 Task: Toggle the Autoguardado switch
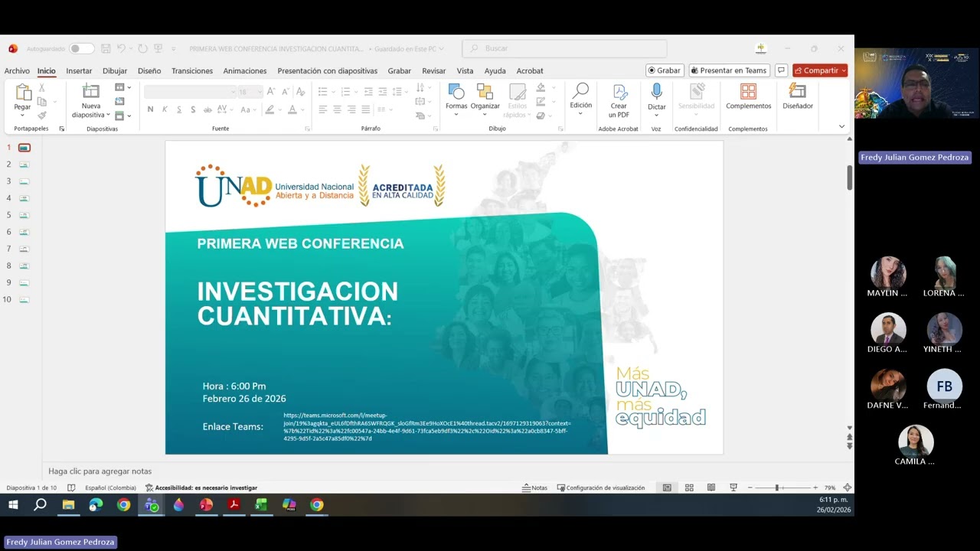click(x=81, y=48)
